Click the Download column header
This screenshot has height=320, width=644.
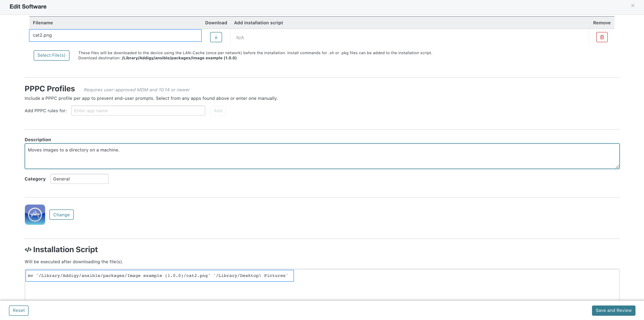pos(216,23)
